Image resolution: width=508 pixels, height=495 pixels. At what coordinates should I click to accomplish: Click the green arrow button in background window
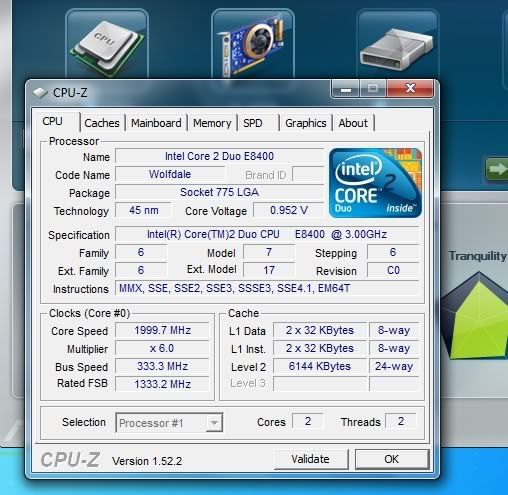[x=497, y=169]
